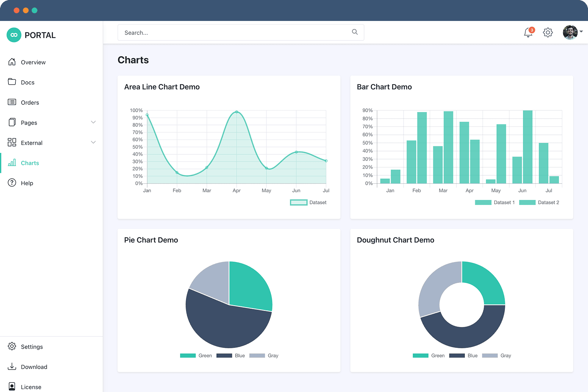The image size is (588, 392).
Task: Click the Docs folder icon
Action: tap(12, 82)
